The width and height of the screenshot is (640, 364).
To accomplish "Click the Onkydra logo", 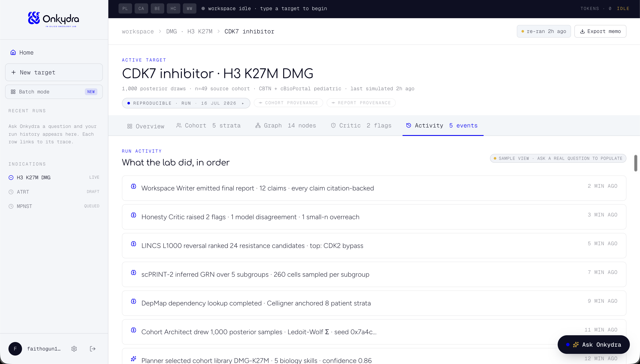I will point(54,19).
